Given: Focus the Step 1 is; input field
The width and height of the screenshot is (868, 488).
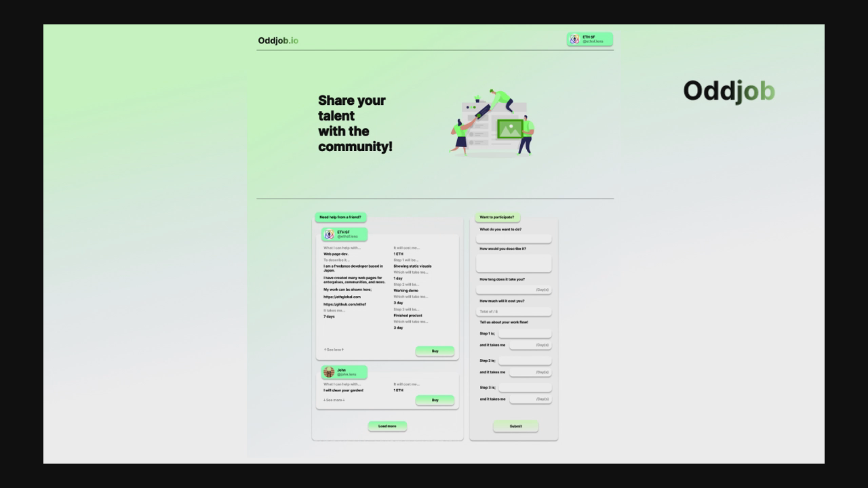Looking at the screenshot, I should click(525, 333).
